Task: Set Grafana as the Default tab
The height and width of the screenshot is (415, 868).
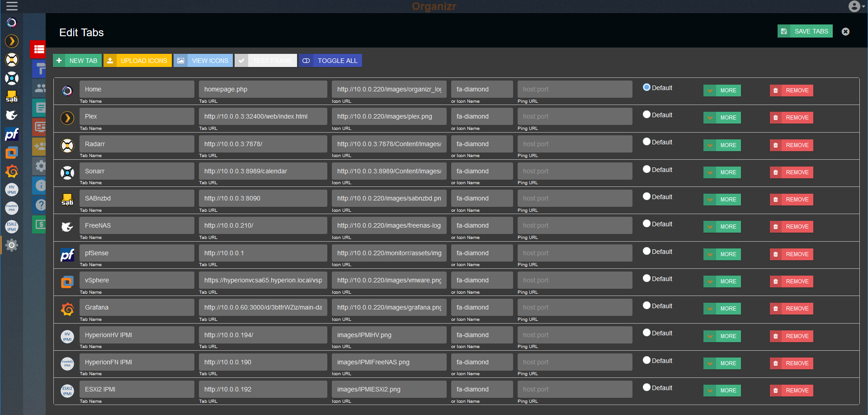Action: (646, 305)
